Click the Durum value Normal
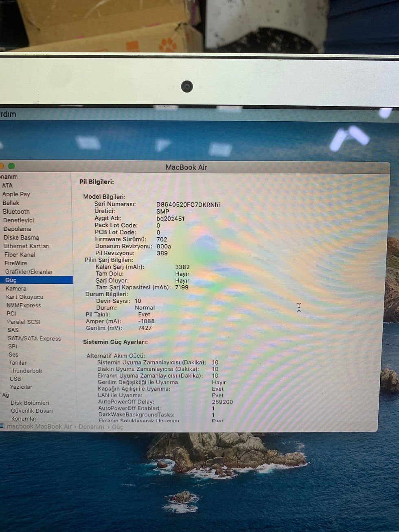 [145, 308]
